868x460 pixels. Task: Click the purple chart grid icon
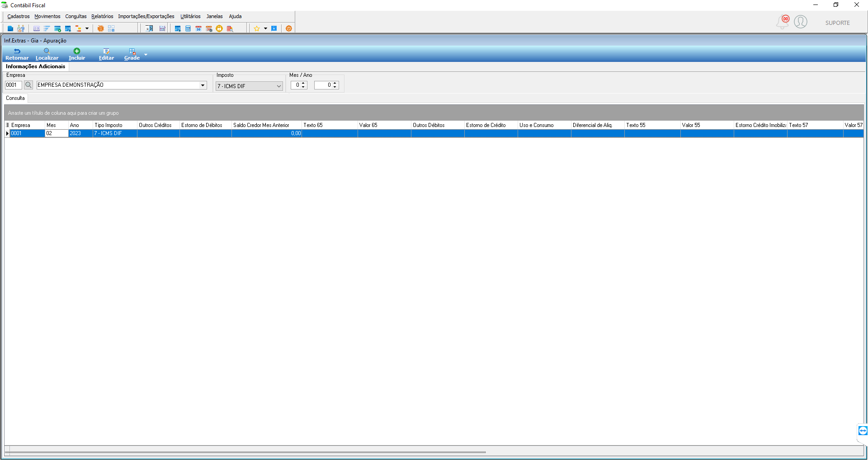(162, 28)
